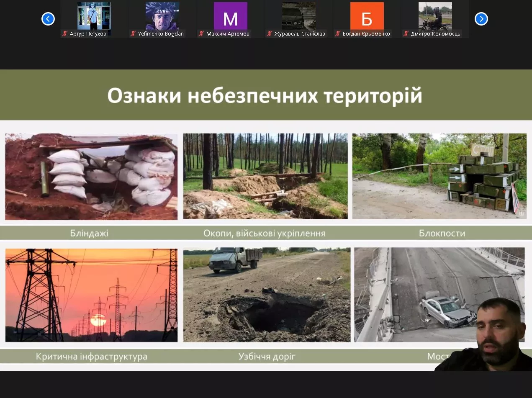
Task: Click muted mic icon beside Журавель Станіслав
Action: 270,34
